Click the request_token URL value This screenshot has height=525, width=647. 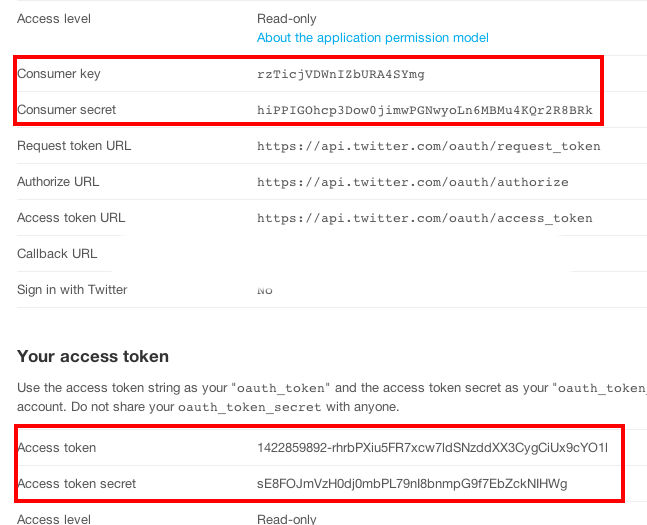point(428,146)
